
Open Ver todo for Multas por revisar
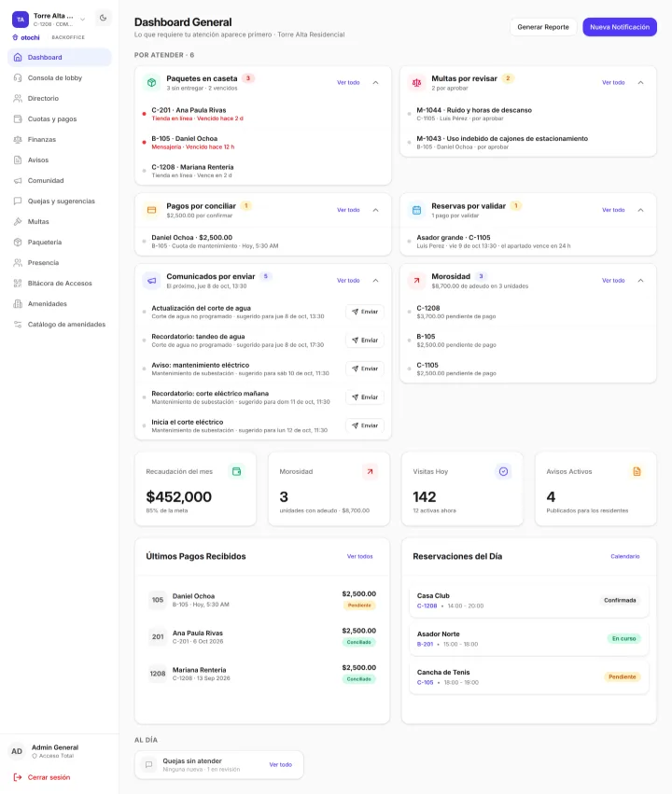(x=613, y=82)
